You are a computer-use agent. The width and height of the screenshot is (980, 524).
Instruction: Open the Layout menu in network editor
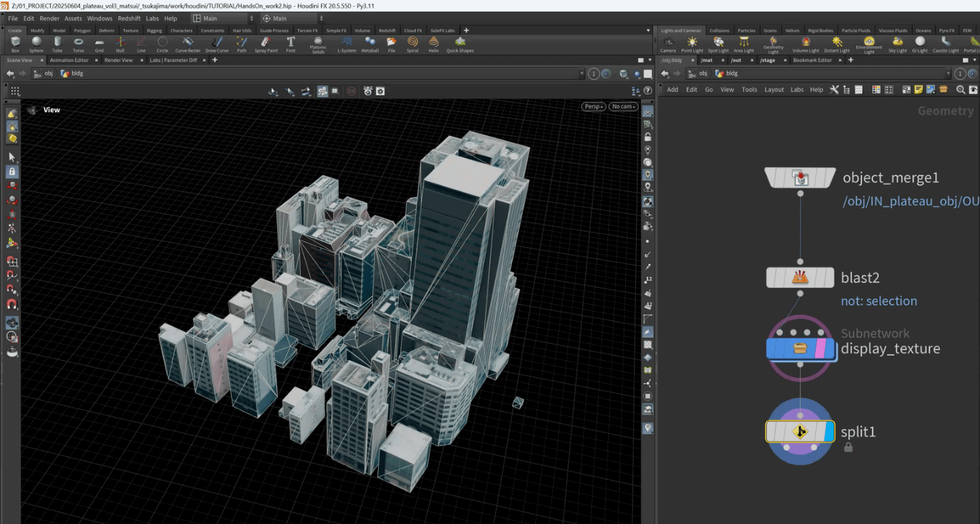(774, 90)
